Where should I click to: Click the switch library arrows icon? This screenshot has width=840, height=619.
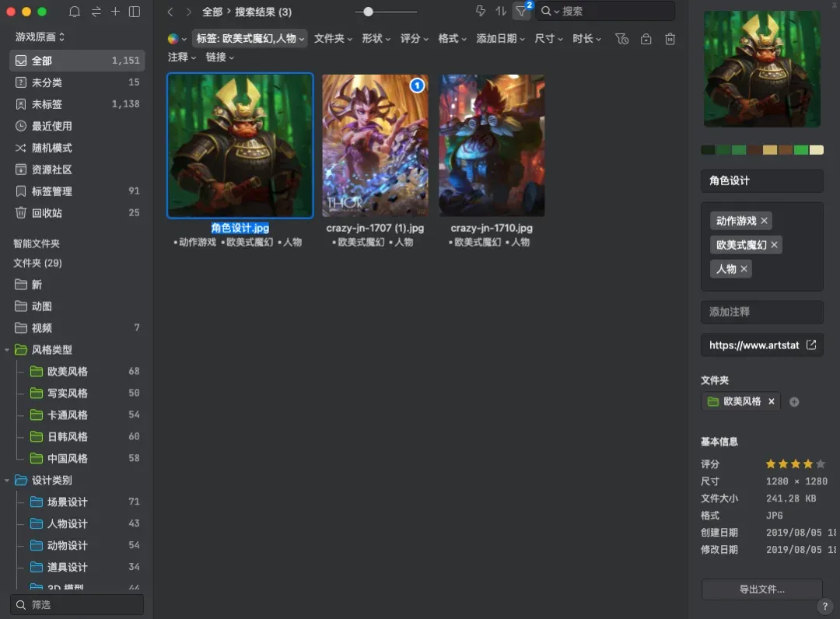96,11
